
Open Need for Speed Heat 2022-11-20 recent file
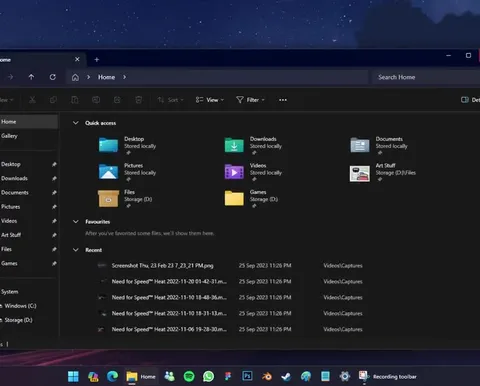pyautogui.click(x=230, y=282)
